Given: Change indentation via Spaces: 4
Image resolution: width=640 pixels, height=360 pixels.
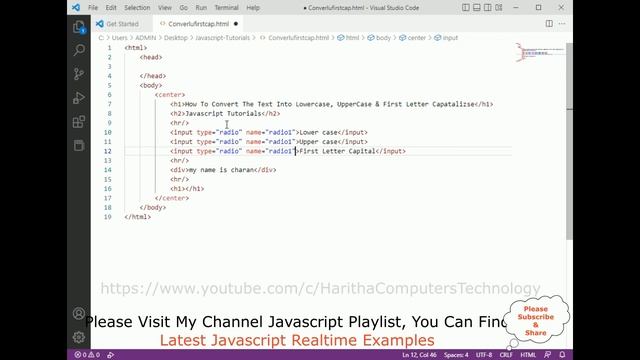Looking at the screenshot, I should (x=456, y=355).
